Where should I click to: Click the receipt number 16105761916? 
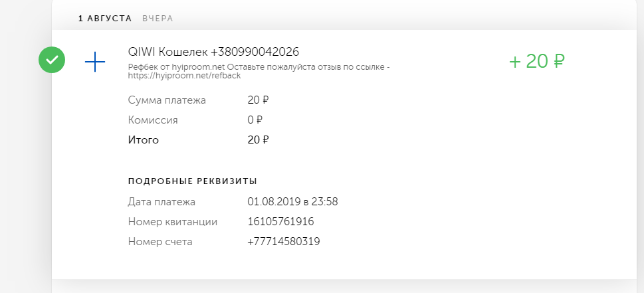pos(281,222)
